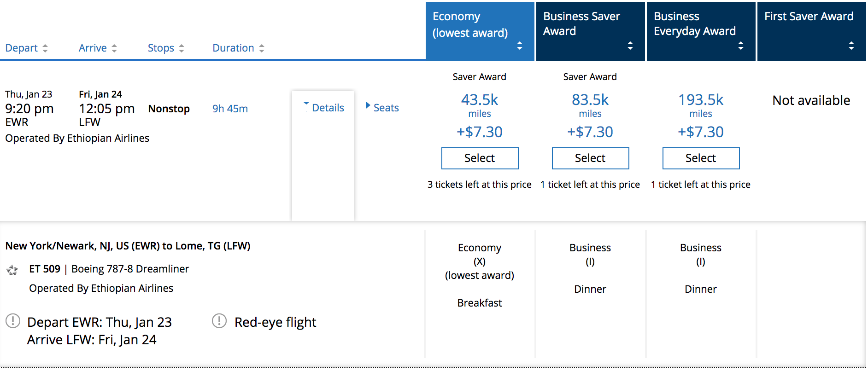Click the alert icon beside Depart EWR
The height and width of the screenshot is (371, 868).
[x=13, y=321]
